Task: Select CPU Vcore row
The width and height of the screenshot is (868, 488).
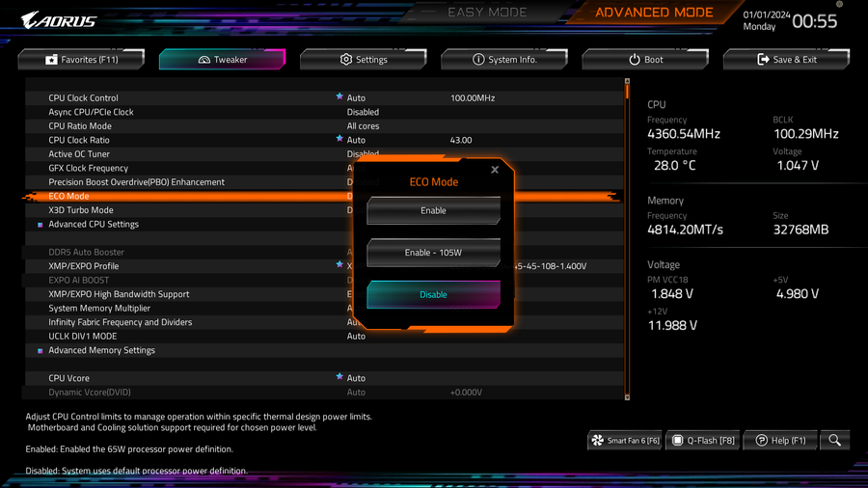Action: coord(324,378)
